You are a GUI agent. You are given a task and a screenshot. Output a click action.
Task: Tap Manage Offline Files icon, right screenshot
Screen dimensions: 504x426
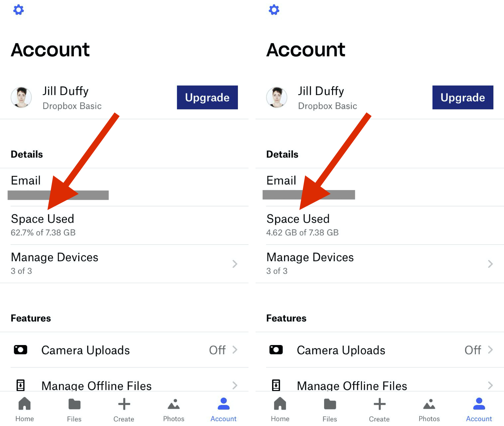click(x=276, y=385)
